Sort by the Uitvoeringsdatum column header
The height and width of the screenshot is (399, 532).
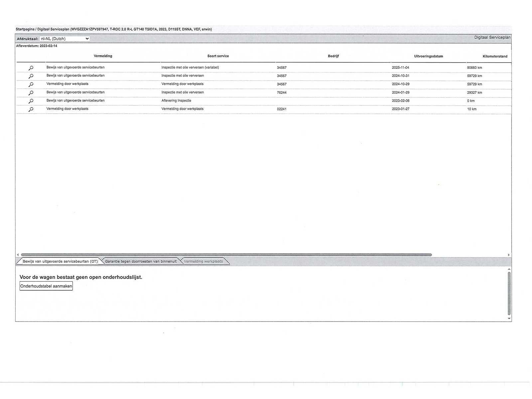tap(428, 56)
